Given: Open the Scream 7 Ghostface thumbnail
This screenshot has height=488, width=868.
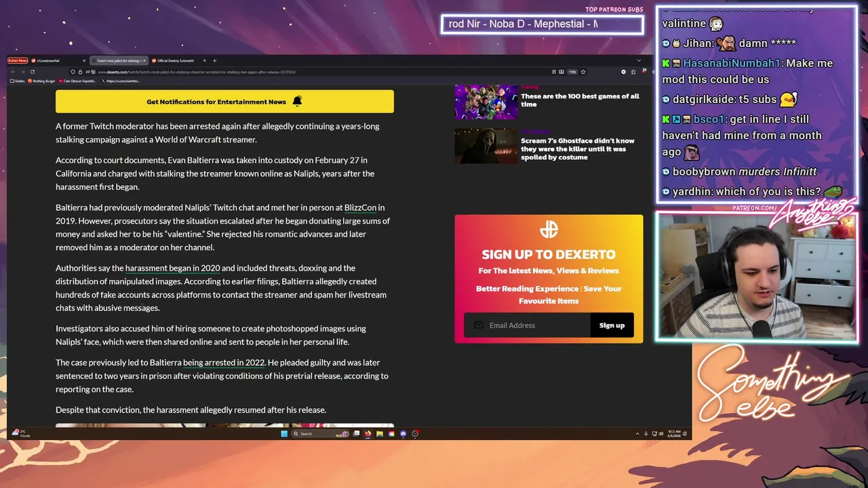Looking at the screenshot, I should pyautogui.click(x=486, y=146).
